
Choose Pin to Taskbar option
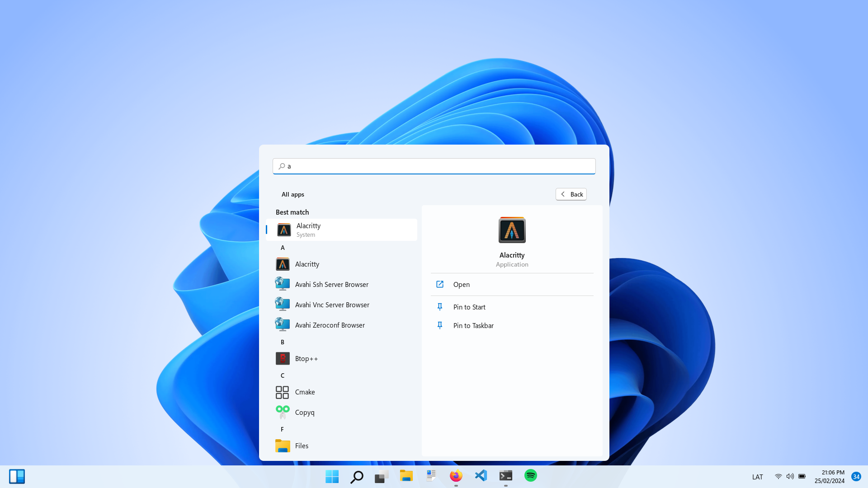click(473, 325)
